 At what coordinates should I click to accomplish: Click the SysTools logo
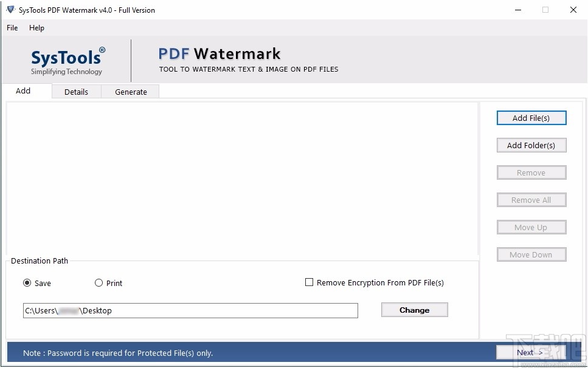click(67, 60)
